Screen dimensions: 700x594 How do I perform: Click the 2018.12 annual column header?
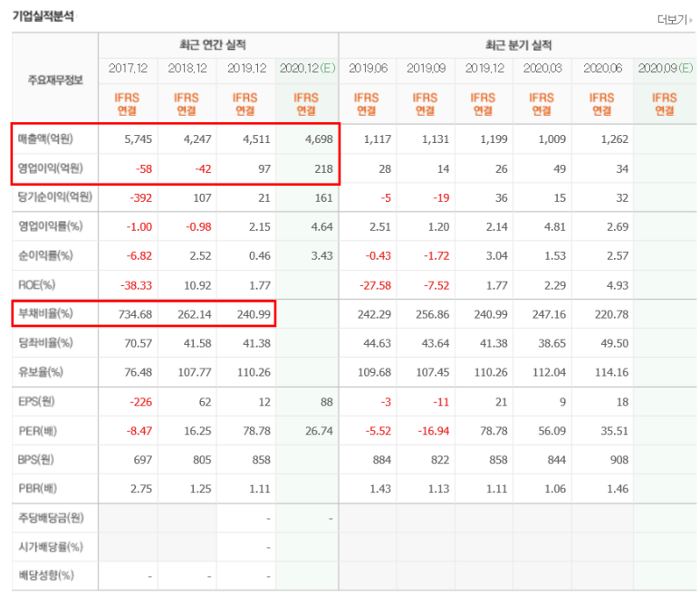187,68
